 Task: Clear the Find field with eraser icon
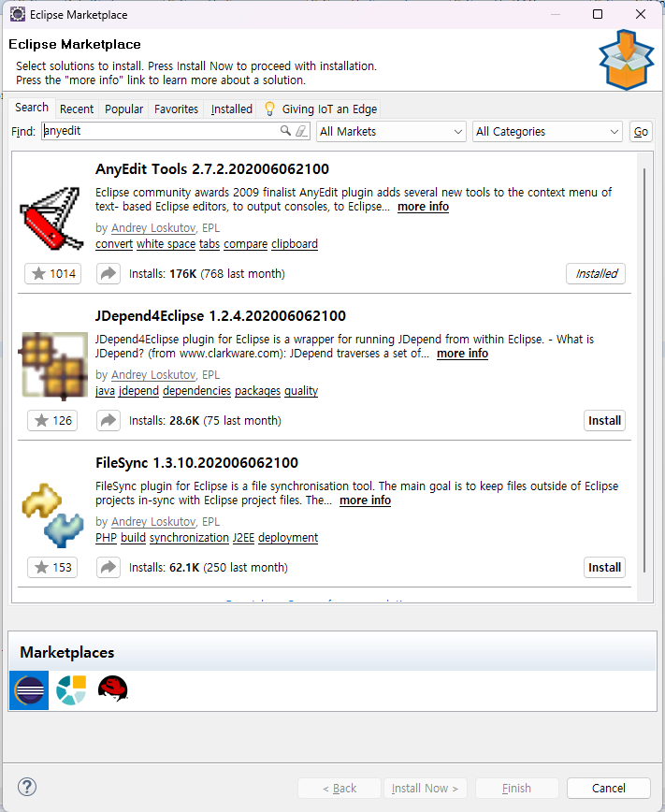coord(301,131)
